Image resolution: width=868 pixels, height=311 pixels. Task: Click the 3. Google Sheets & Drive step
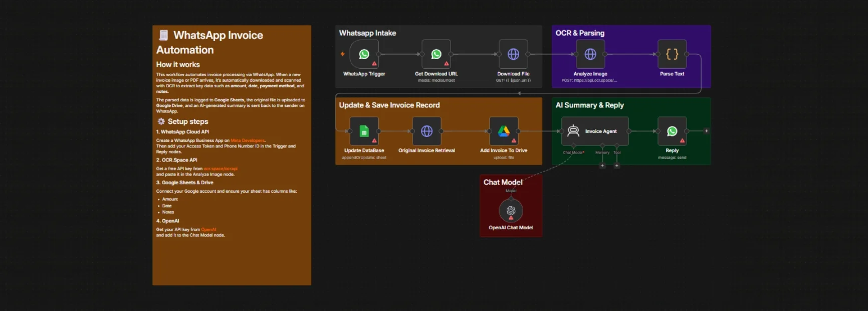click(x=185, y=183)
